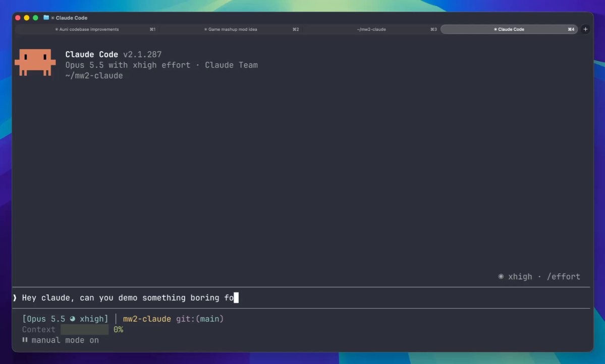Click the bold Claude Code heading beside mascot

tap(91, 54)
